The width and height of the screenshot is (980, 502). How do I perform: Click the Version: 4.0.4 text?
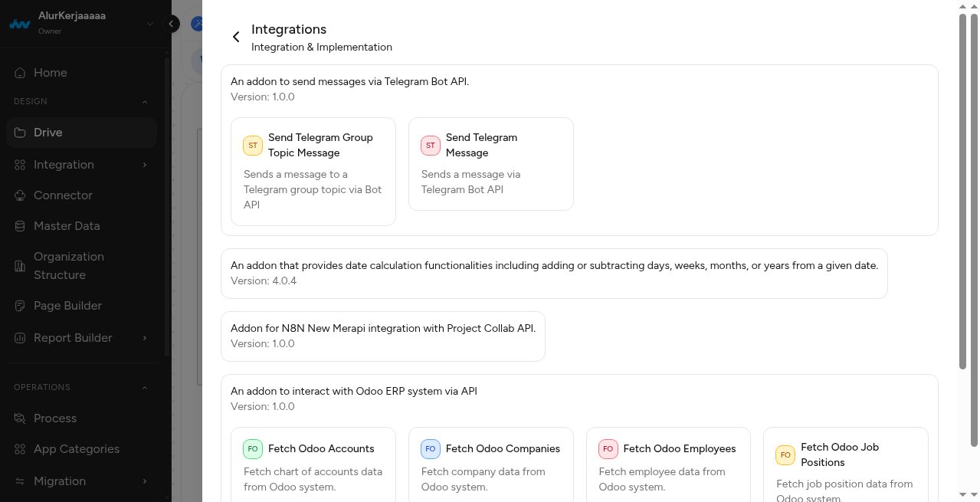pyautogui.click(x=264, y=281)
